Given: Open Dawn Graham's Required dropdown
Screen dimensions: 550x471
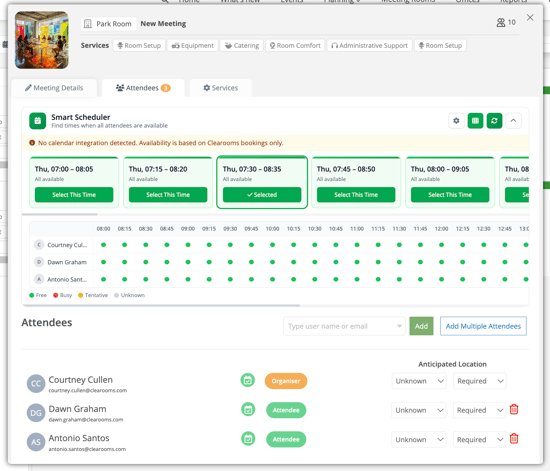Looking at the screenshot, I should (x=479, y=410).
